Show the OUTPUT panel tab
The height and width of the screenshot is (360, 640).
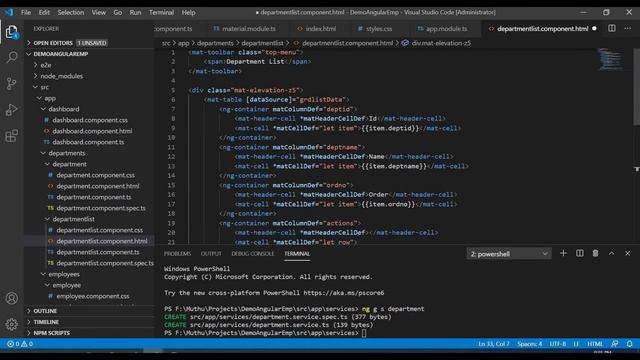coord(211,253)
